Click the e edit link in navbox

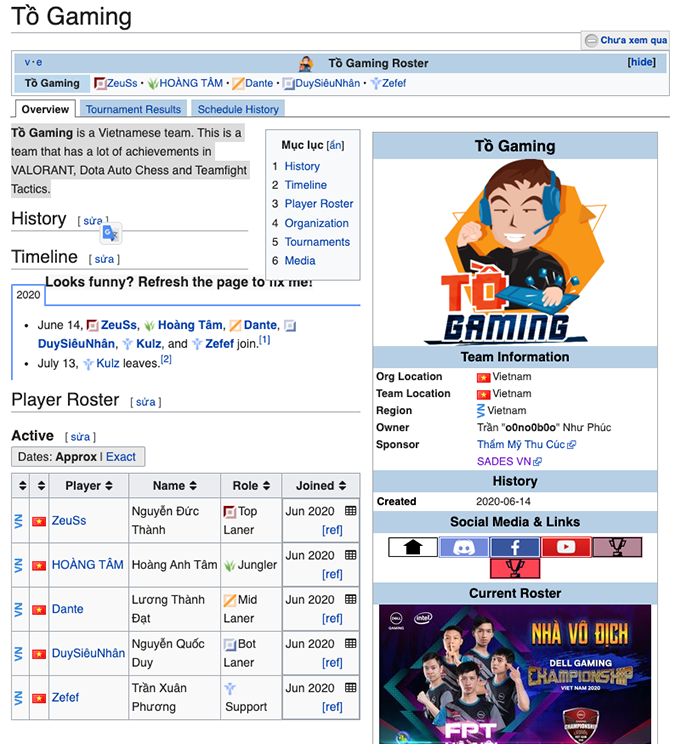[39, 62]
